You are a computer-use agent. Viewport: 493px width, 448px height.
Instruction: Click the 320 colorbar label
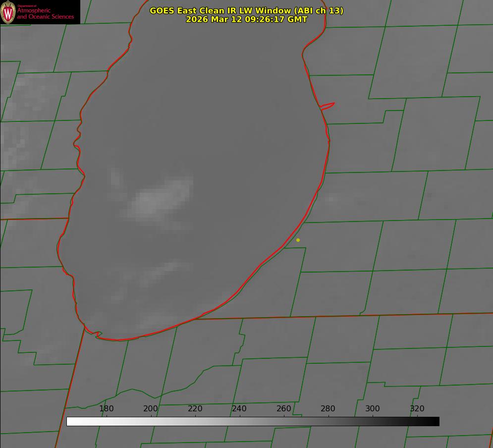[417, 408]
